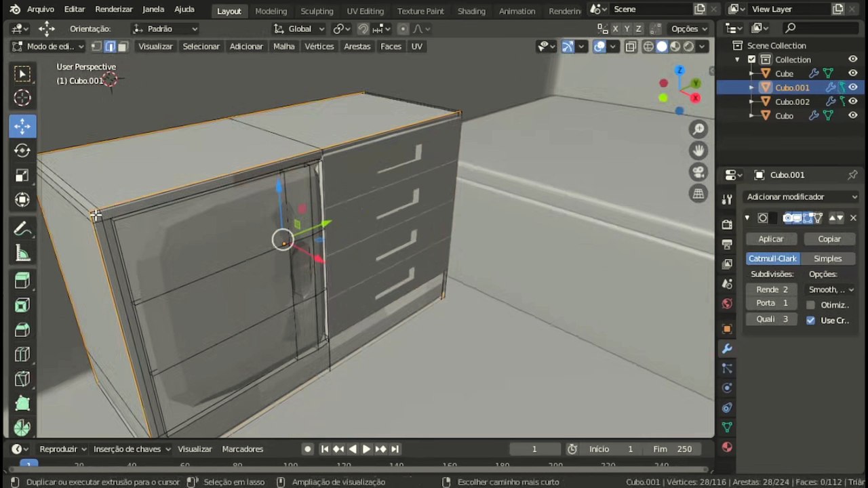This screenshot has width=868, height=488.
Task: Uncheck the Use Cr.. checkbox
Action: point(810,321)
